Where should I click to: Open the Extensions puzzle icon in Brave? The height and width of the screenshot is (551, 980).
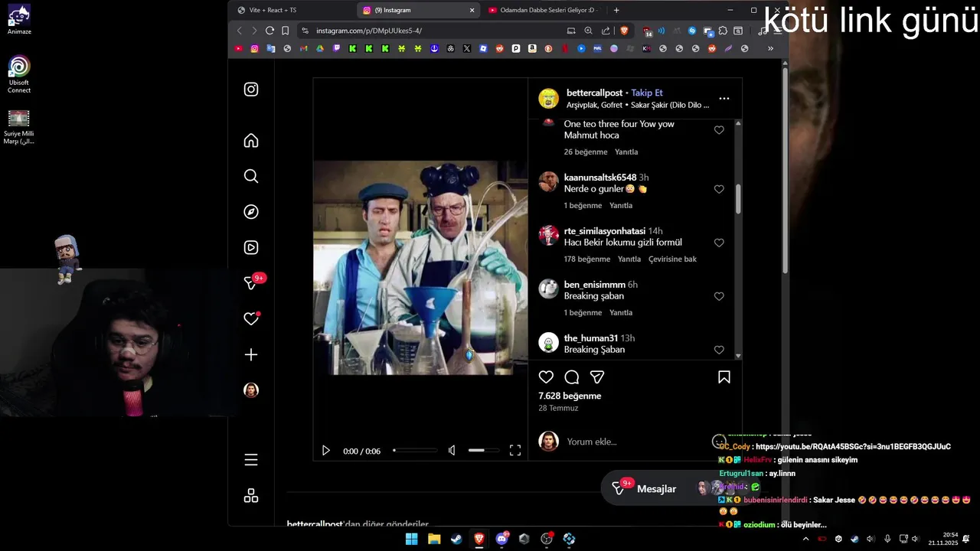click(722, 31)
